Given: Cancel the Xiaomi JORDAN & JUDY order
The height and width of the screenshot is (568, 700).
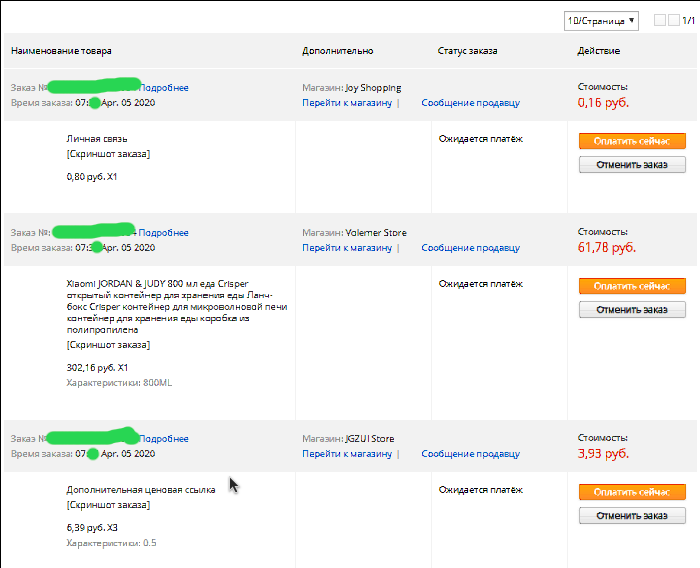Looking at the screenshot, I should tap(632, 310).
